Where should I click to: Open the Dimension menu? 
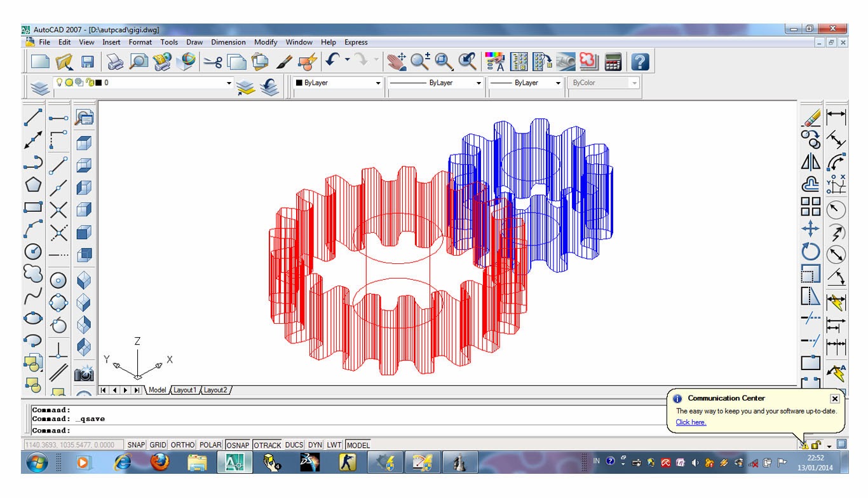pyautogui.click(x=228, y=42)
